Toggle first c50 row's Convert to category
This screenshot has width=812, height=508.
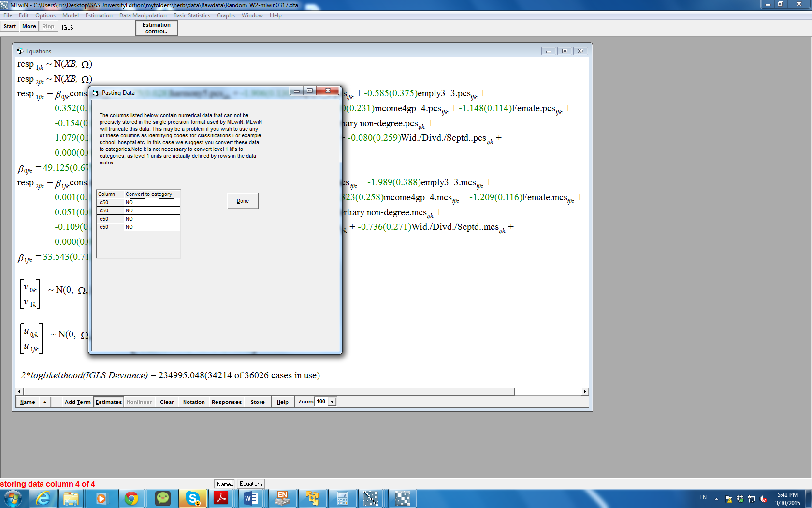point(152,202)
